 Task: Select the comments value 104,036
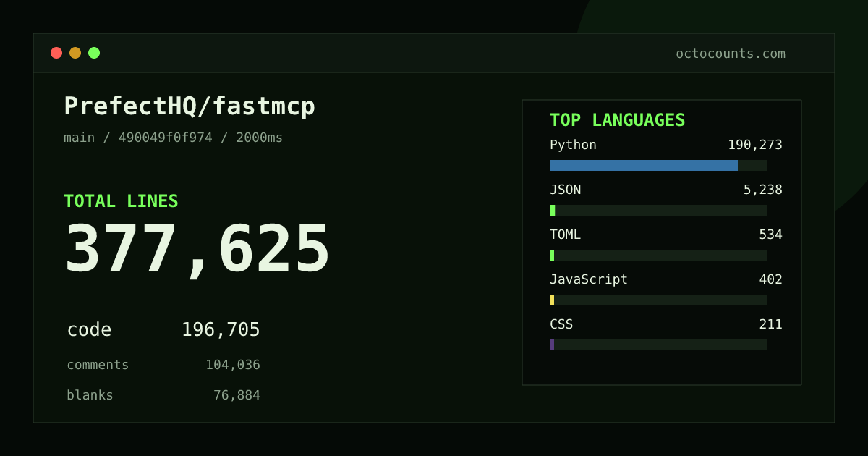click(233, 365)
